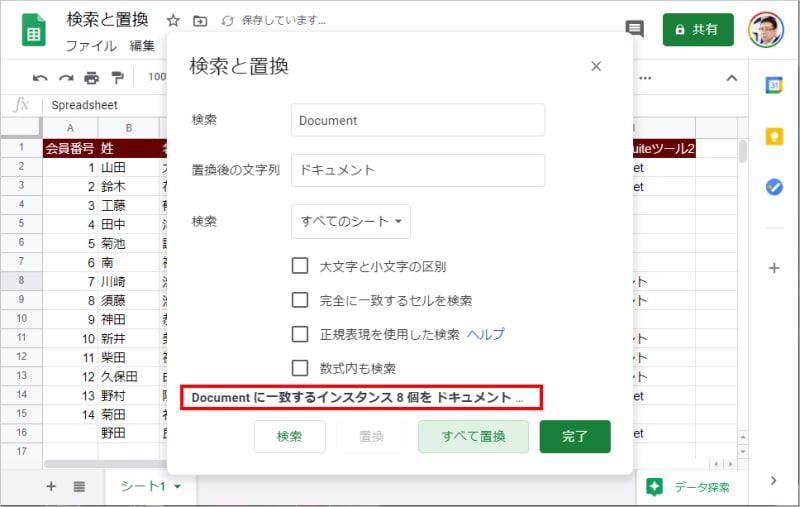Image resolution: width=800 pixels, height=507 pixels.
Task: Click the 検索 text field containing Document
Action: (x=418, y=120)
